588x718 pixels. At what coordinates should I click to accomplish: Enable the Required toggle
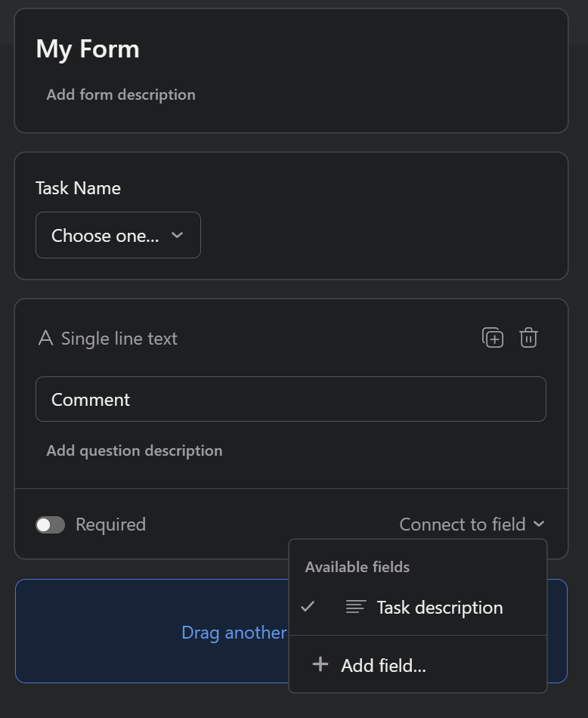point(50,524)
